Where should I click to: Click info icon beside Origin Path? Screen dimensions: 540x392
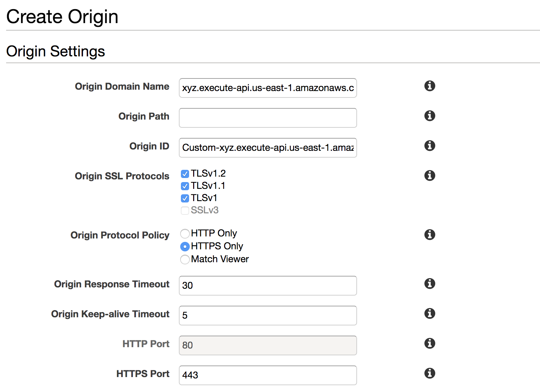click(429, 116)
